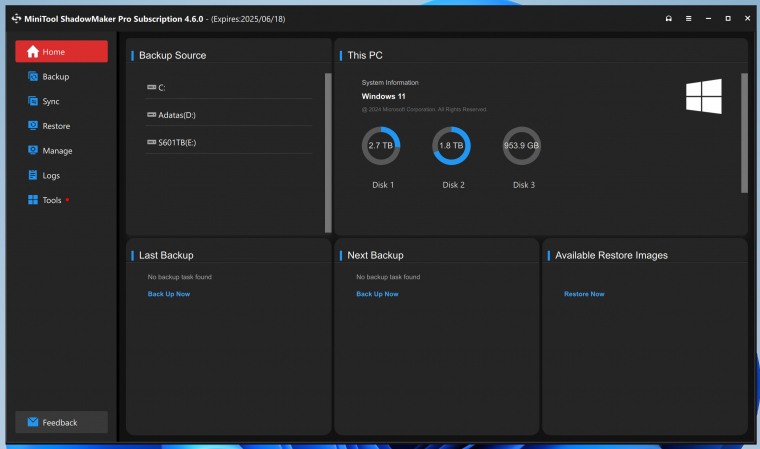Viewport: 760px width, 449px height.
Task: Click the Disk 3 label
Action: tap(524, 185)
